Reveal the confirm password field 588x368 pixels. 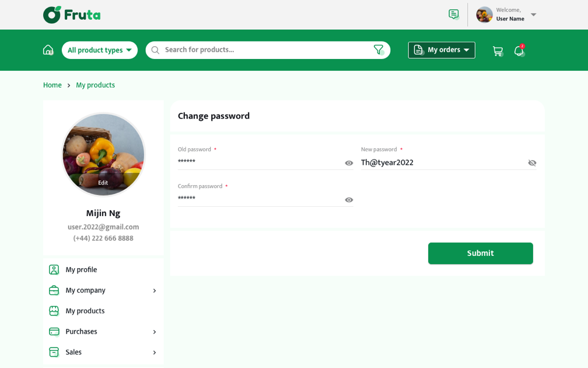pyautogui.click(x=349, y=200)
